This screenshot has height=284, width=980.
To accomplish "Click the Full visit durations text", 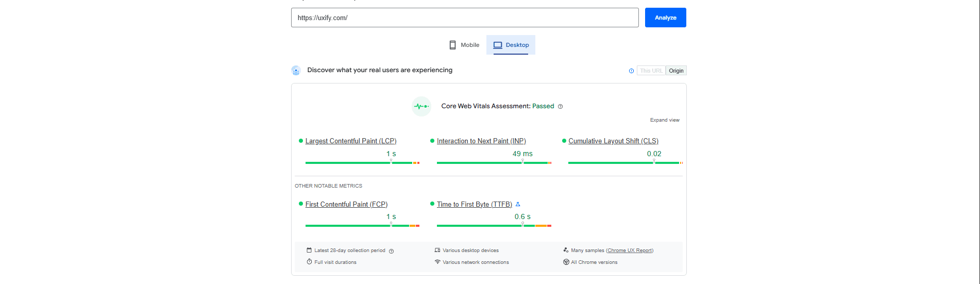I will [335, 262].
